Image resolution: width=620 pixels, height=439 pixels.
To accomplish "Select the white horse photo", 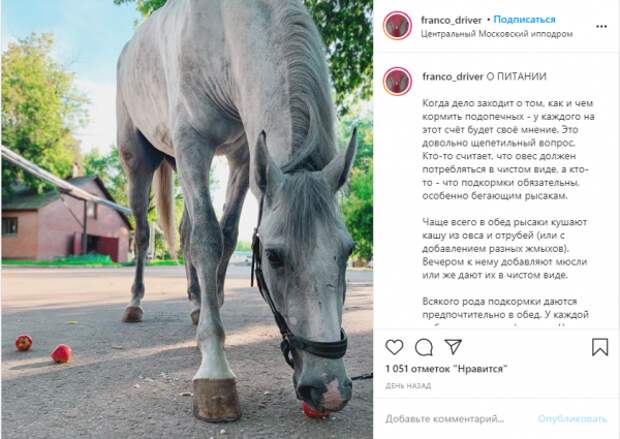I will coord(187,220).
